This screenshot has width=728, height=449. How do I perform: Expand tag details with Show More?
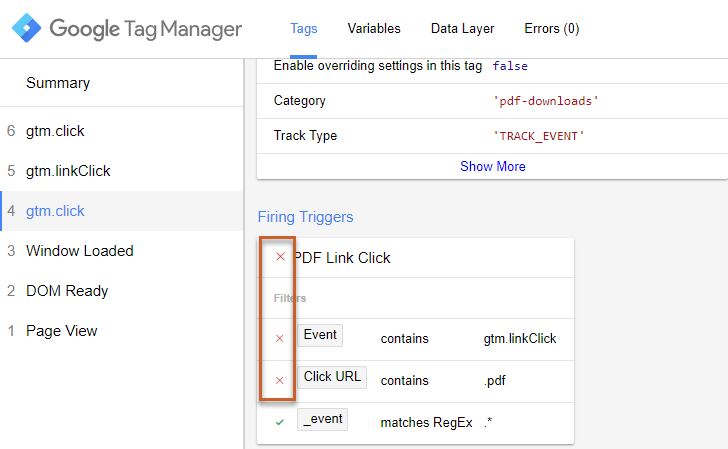[492, 166]
